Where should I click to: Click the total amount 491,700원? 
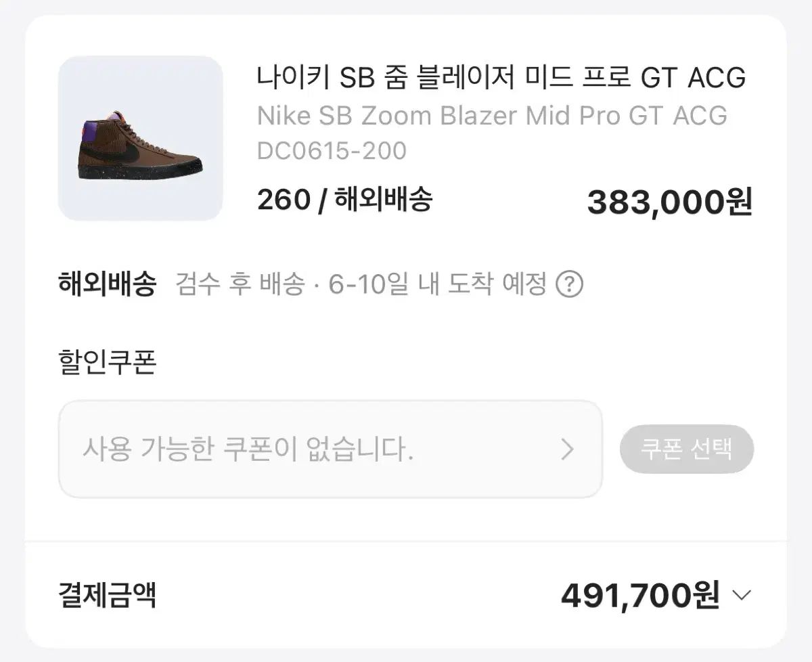tap(640, 596)
